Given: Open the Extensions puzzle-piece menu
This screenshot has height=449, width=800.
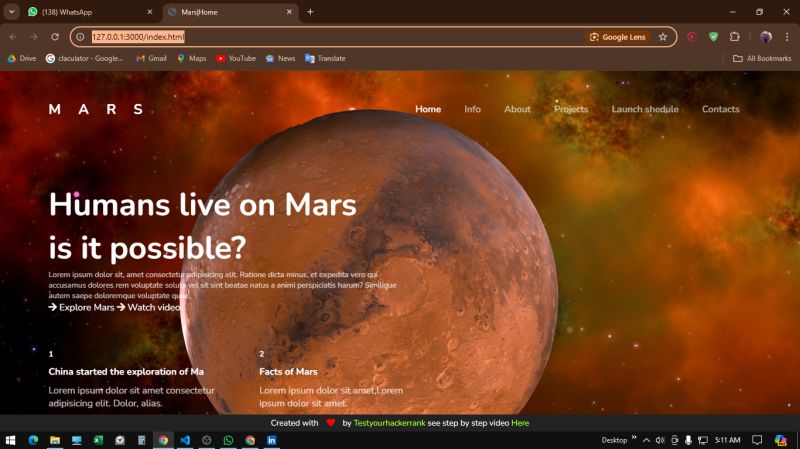Looking at the screenshot, I should pyautogui.click(x=735, y=37).
